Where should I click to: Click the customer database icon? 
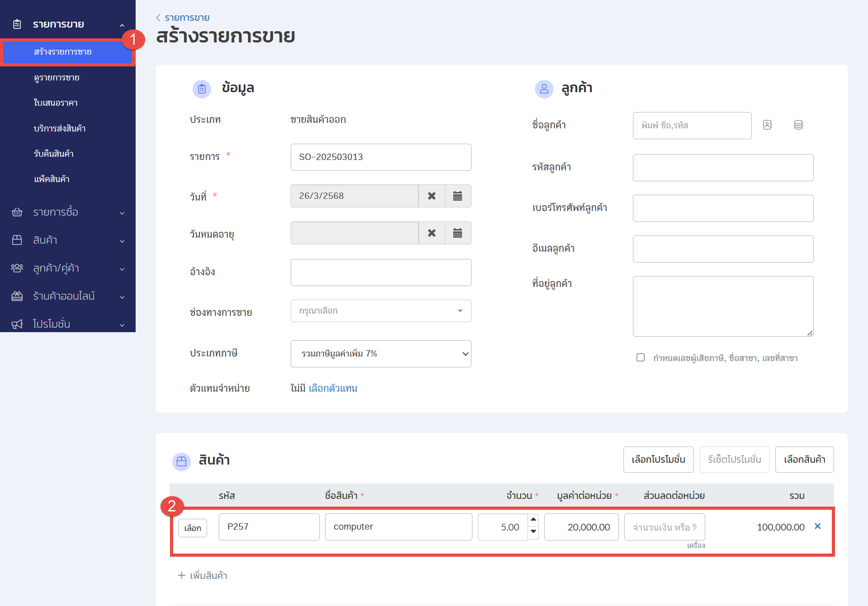(x=798, y=125)
